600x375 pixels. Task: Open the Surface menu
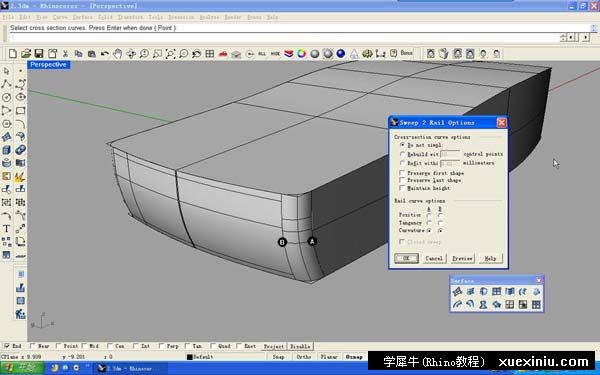[82, 17]
